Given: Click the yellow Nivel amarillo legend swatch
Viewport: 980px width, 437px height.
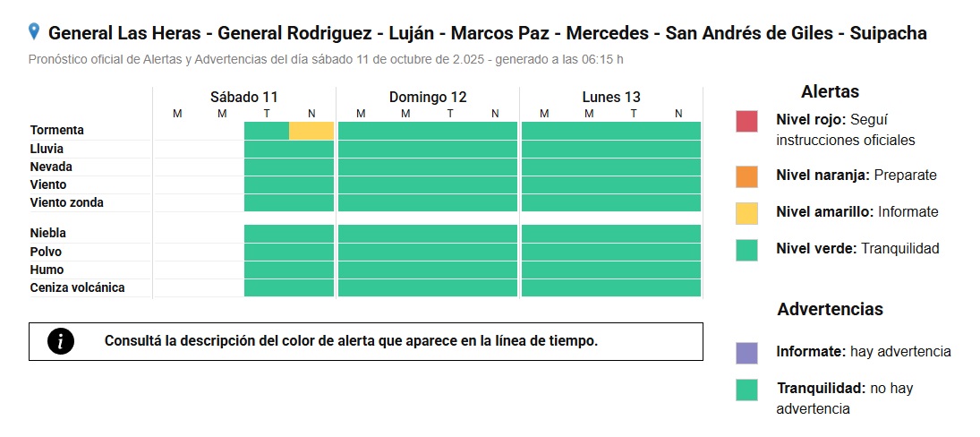Looking at the screenshot, I should click(746, 212).
